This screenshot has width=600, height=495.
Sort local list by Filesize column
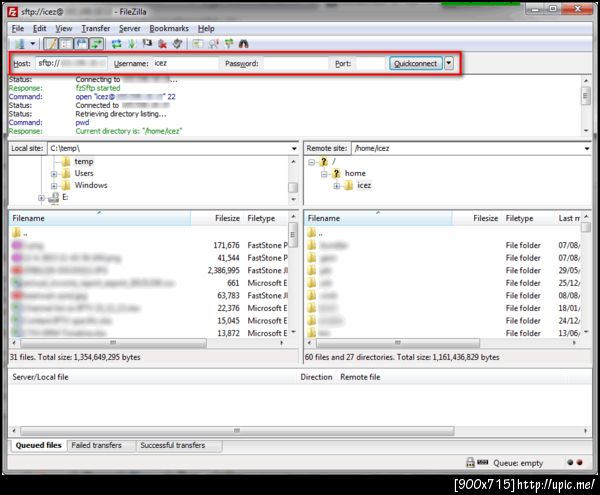pos(217,218)
